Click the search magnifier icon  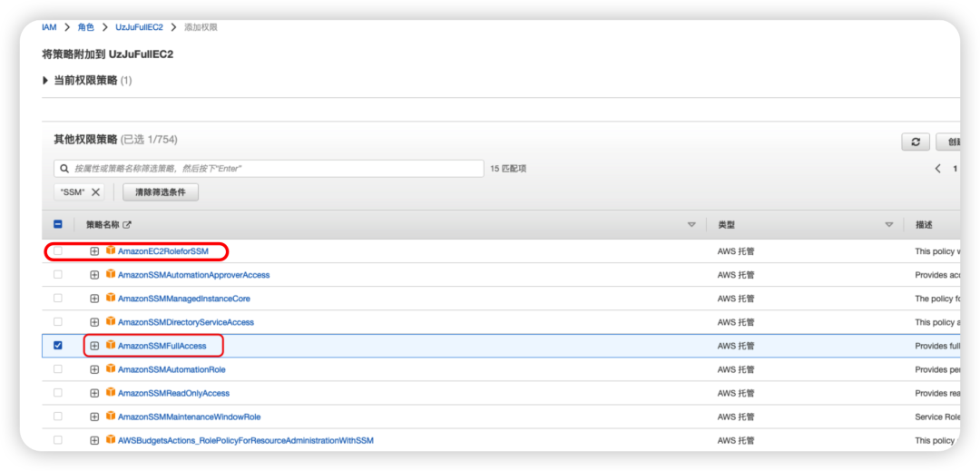tap(64, 169)
